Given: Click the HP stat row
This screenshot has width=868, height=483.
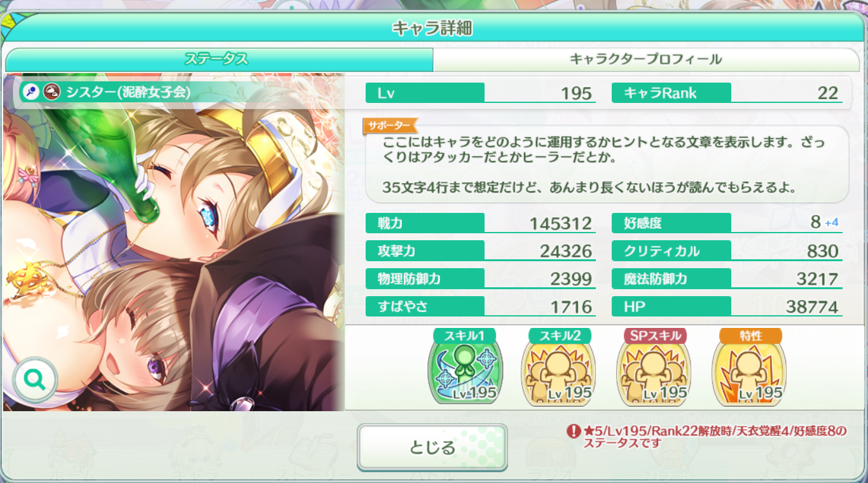Looking at the screenshot, I should point(727,307).
